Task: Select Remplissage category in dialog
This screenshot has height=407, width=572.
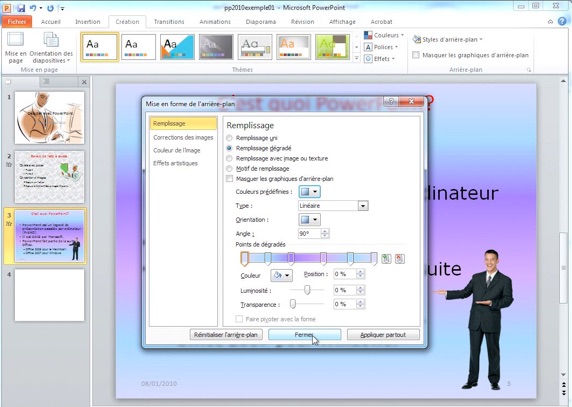Action: [183, 123]
